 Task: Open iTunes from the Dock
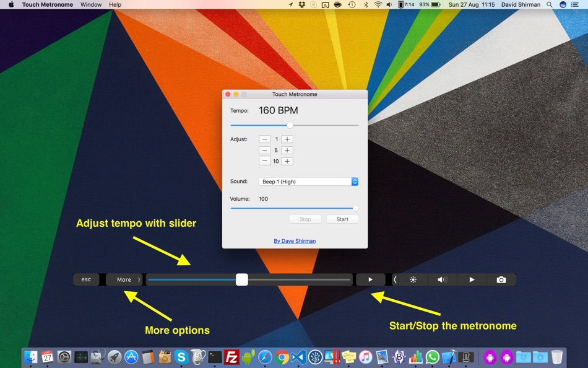366,357
